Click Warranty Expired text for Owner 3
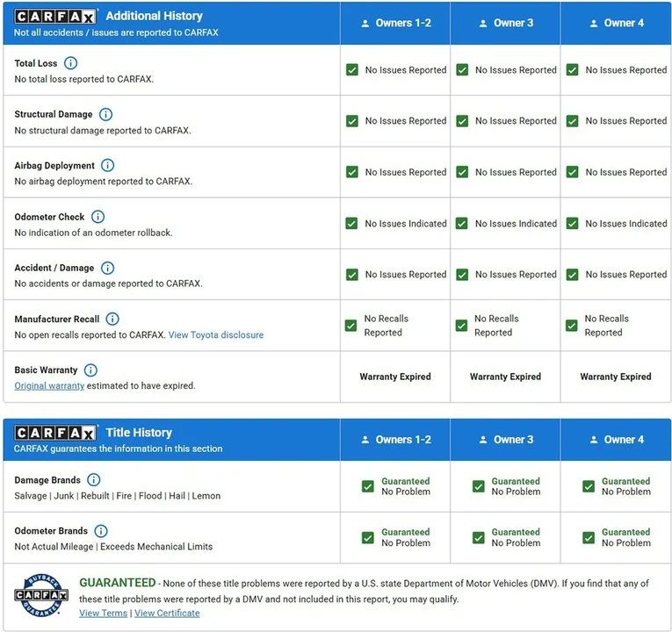672x632 pixels. [505, 377]
